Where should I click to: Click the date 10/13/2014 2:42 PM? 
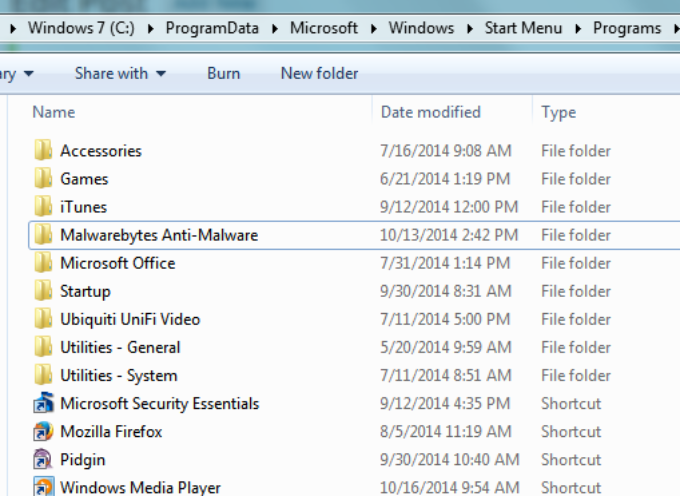[449, 235]
